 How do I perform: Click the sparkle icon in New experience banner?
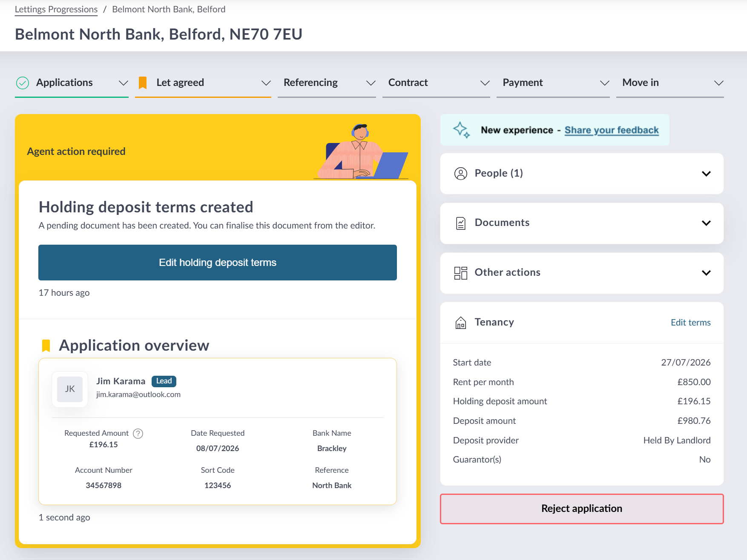pyautogui.click(x=461, y=130)
